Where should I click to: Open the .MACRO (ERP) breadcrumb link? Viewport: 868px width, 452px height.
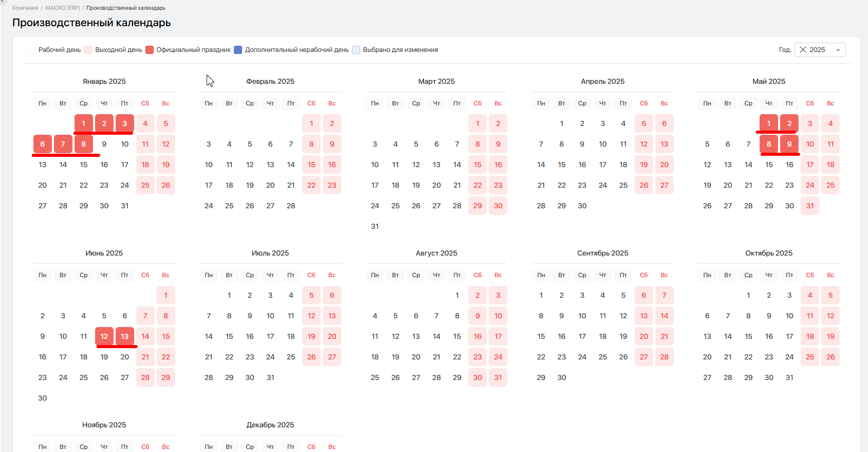click(62, 8)
